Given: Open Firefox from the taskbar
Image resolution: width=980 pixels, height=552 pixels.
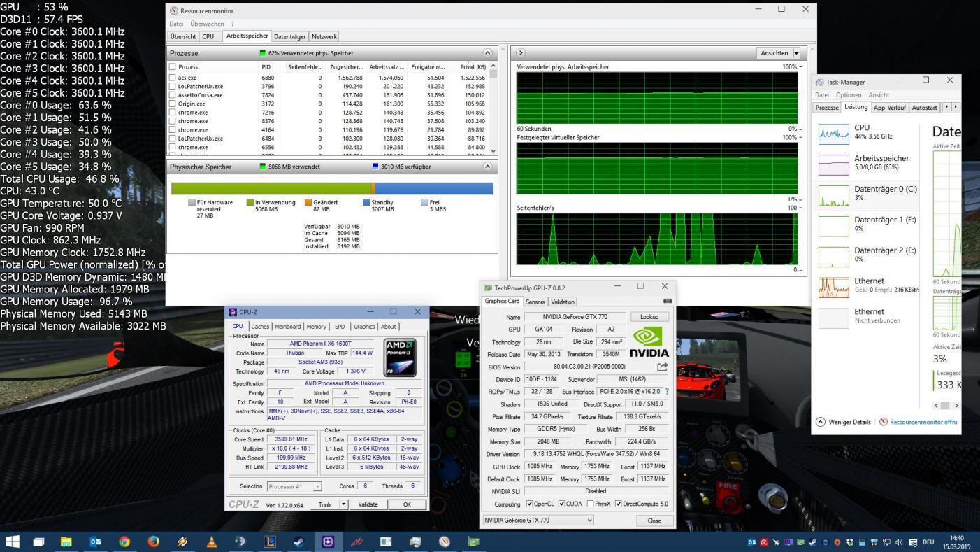Looking at the screenshot, I should coord(153,542).
